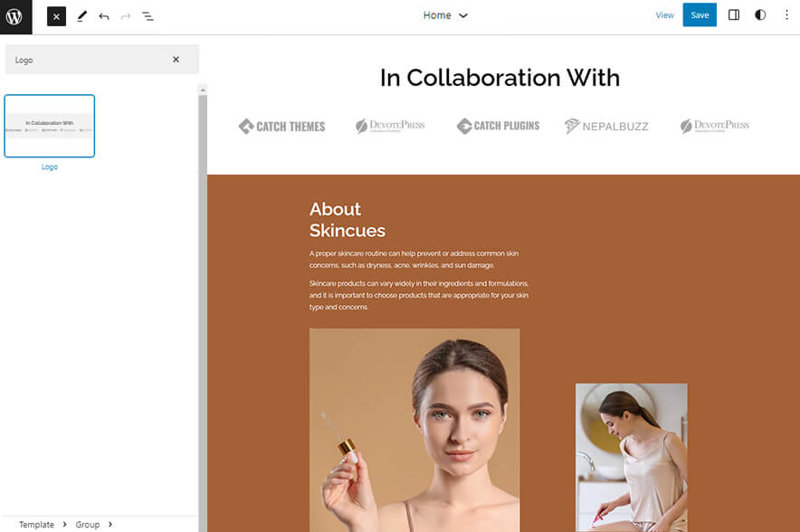Select Template in the breadcrumb
Image resolution: width=800 pixels, height=532 pixels.
37,525
